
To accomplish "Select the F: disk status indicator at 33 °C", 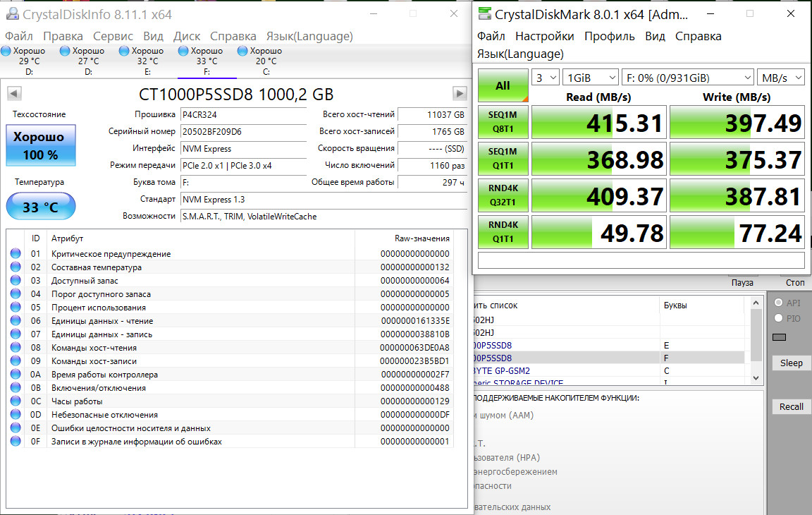I will pos(207,61).
